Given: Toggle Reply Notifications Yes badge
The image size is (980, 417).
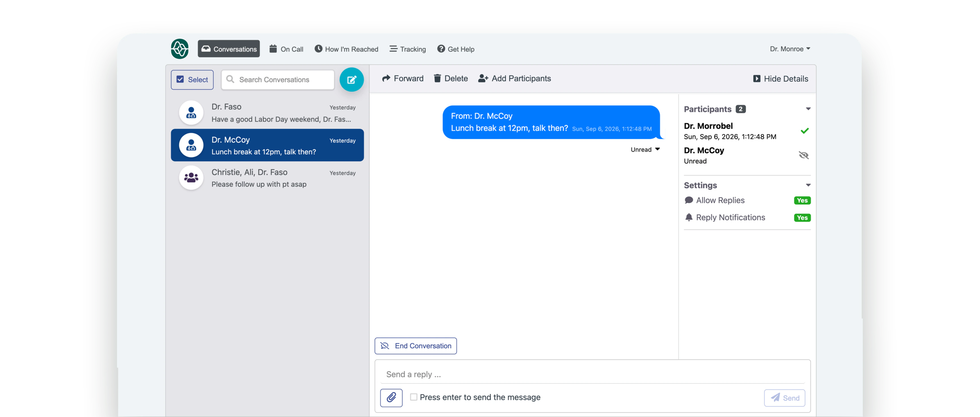Looking at the screenshot, I should point(802,218).
